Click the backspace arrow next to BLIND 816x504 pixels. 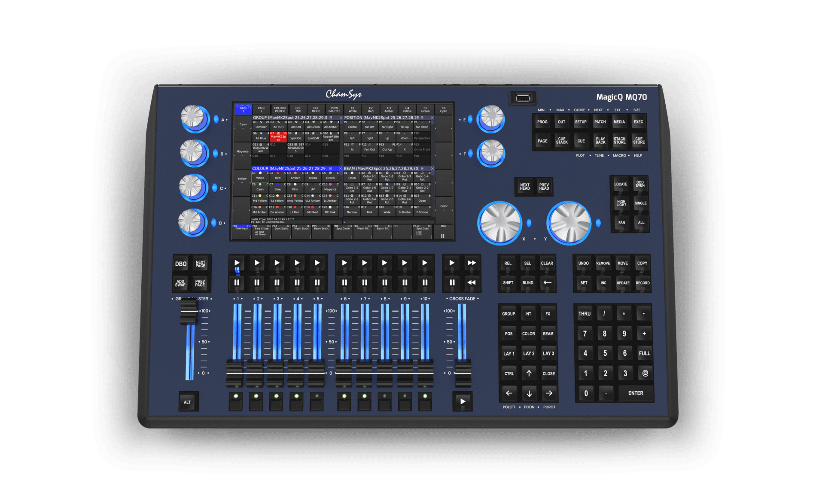[x=547, y=282]
